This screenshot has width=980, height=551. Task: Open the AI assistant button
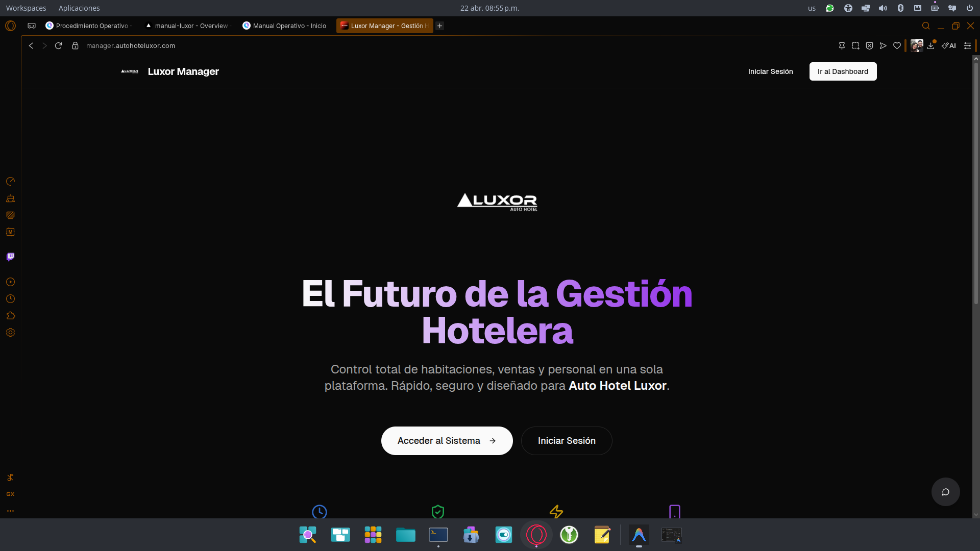[x=949, y=46]
